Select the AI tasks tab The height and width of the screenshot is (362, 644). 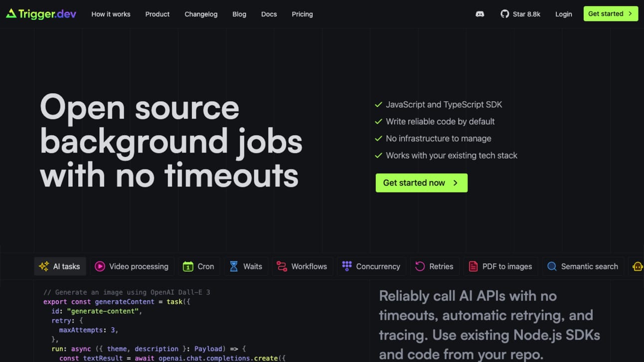coord(60,266)
